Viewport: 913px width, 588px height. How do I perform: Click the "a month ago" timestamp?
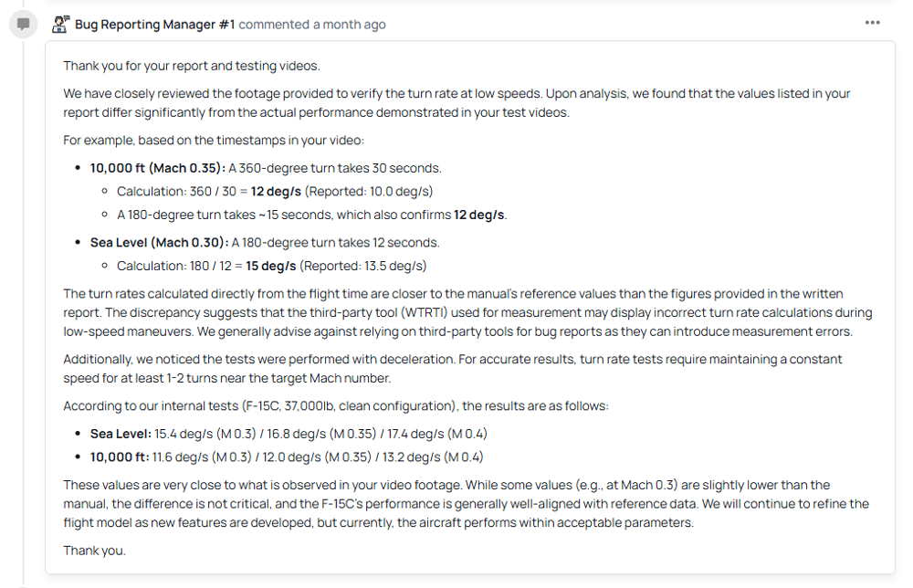(x=349, y=25)
